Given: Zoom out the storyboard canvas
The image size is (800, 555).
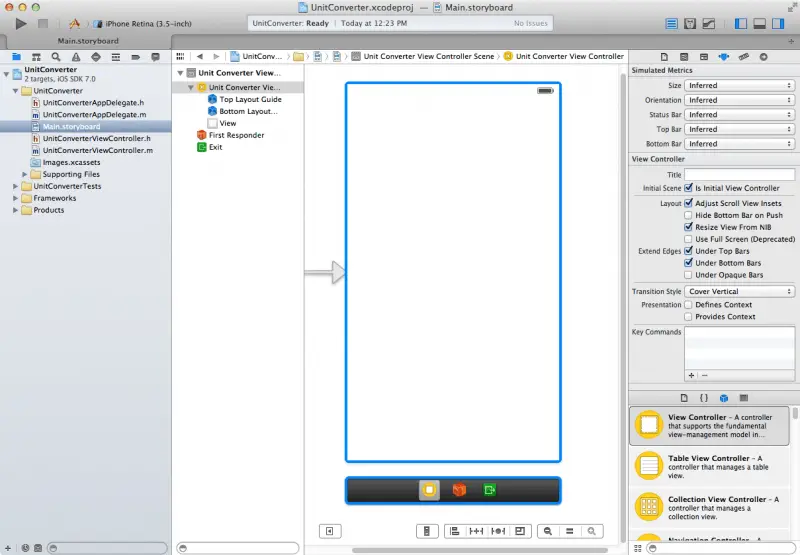Looking at the screenshot, I should (547, 531).
